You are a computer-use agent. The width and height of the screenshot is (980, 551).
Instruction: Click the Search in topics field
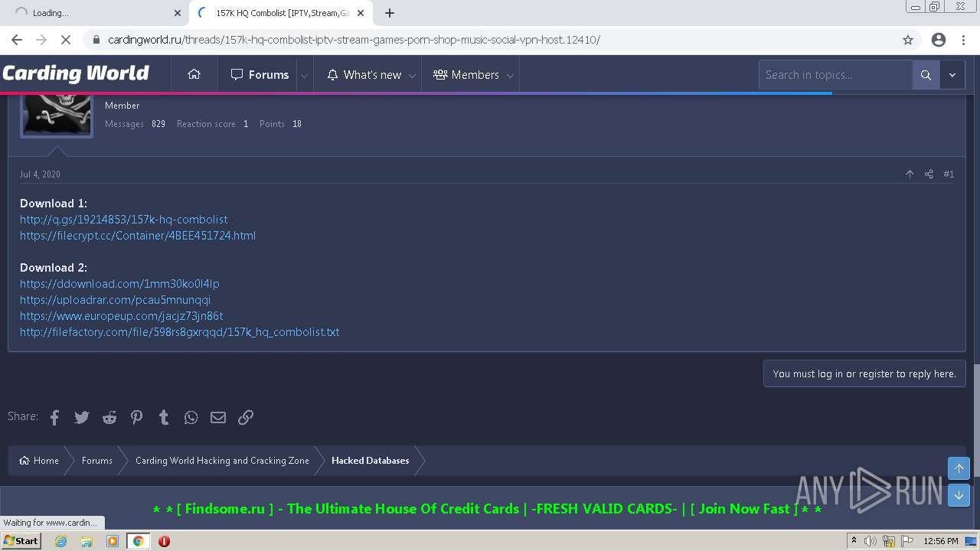coord(835,74)
